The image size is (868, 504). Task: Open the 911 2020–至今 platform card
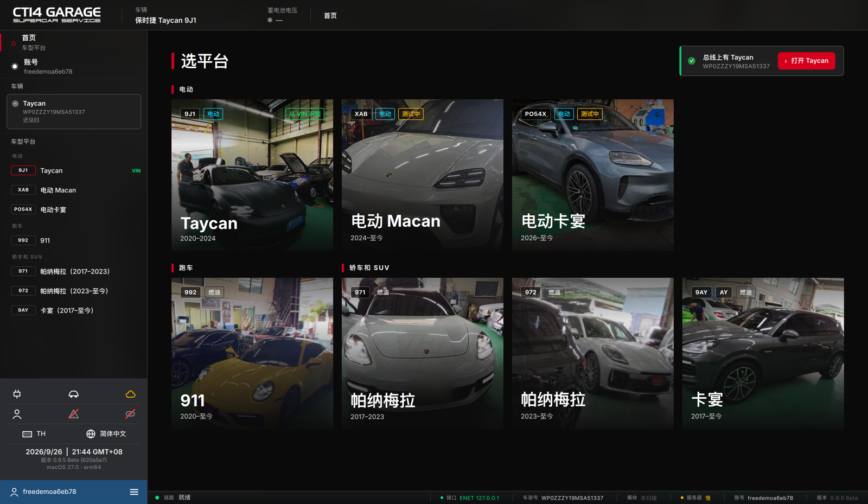(x=252, y=354)
